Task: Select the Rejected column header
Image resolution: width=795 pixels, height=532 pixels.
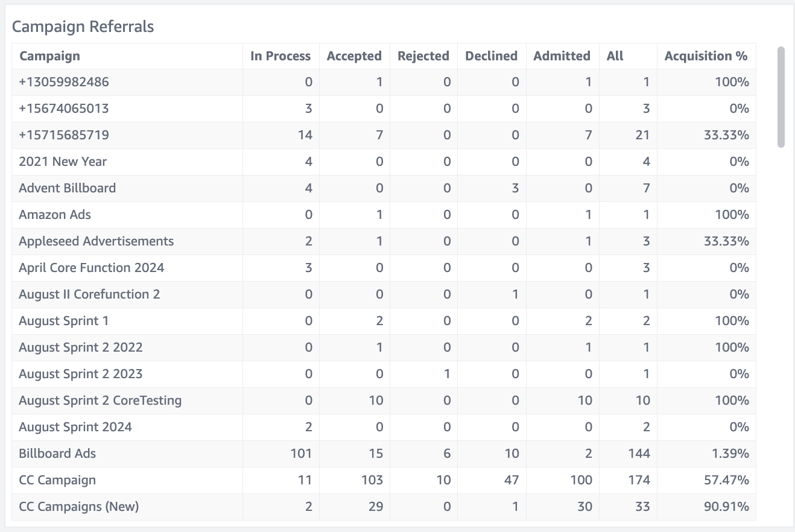Action: pyautogui.click(x=423, y=56)
